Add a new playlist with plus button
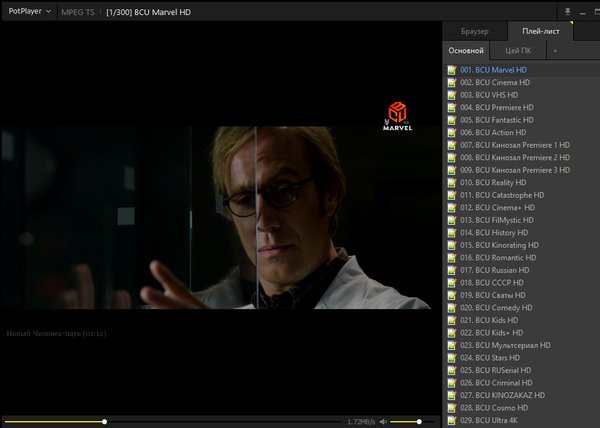 555,50
